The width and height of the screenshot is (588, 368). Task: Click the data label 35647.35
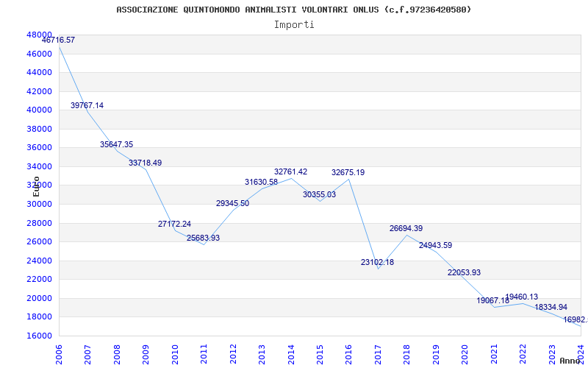pyautogui.click(x=116, y=144)
